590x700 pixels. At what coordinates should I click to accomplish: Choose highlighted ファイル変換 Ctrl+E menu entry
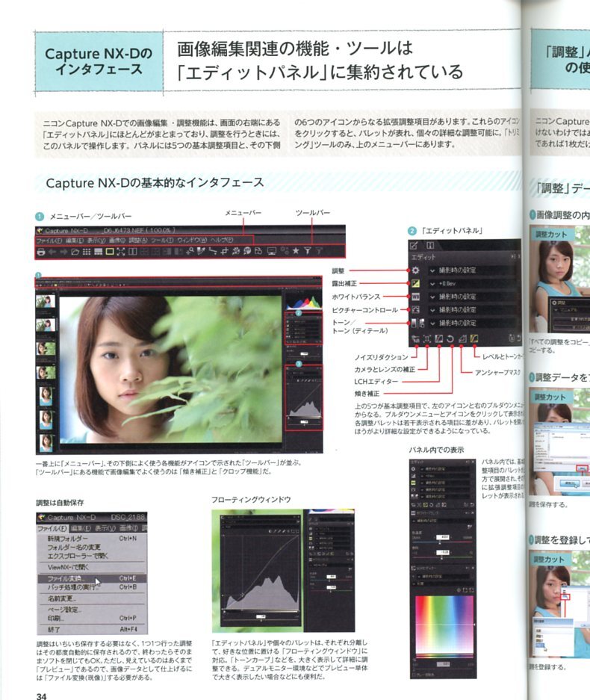(92, 578)
